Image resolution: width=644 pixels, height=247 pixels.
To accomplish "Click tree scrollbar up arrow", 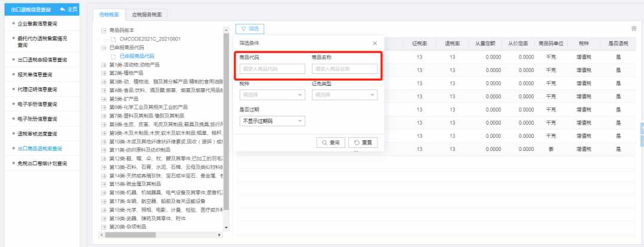I will 226,30.
